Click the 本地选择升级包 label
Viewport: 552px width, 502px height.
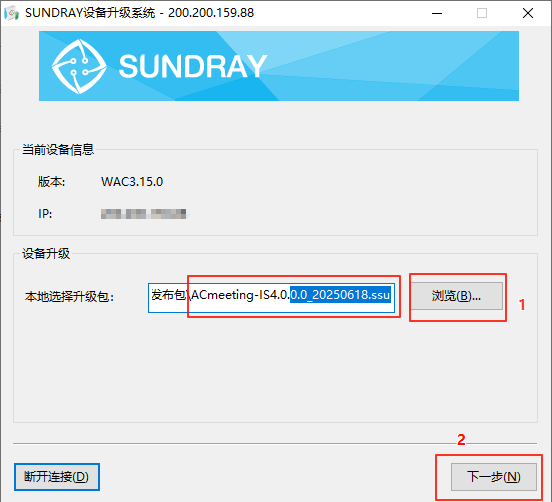[69, 297]
